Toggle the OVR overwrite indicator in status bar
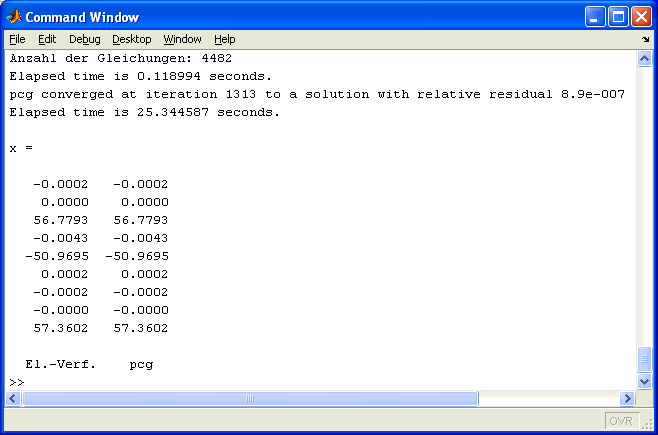This screenshot has width=658, height=435. [621, 421]
